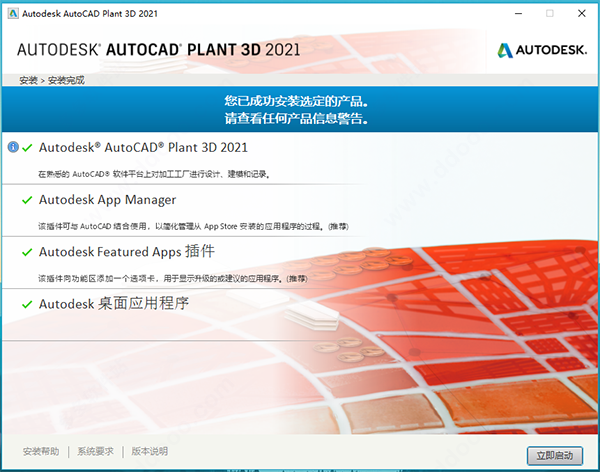Viewport: 600px width, 472px height.
Task: Click the 请查看任何产品信息警告 banner line
Action: pyautogui.click(x=297, y=118)
